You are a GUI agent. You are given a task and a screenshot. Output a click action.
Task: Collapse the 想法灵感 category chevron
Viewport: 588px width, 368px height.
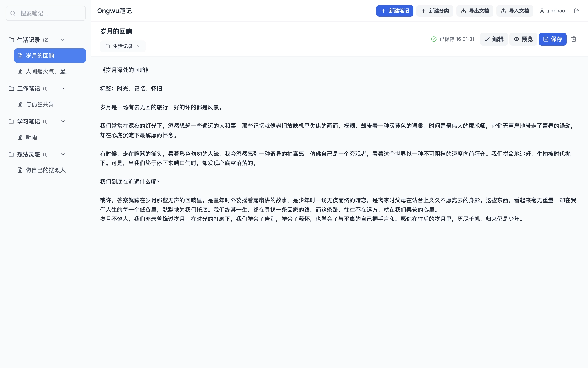[63, 154]
